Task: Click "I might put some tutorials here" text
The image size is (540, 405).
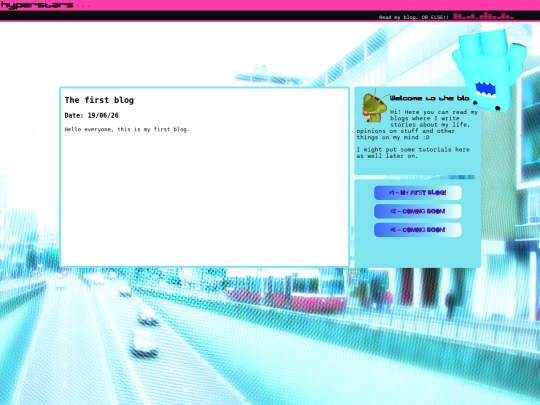Action: coord(413,153)
